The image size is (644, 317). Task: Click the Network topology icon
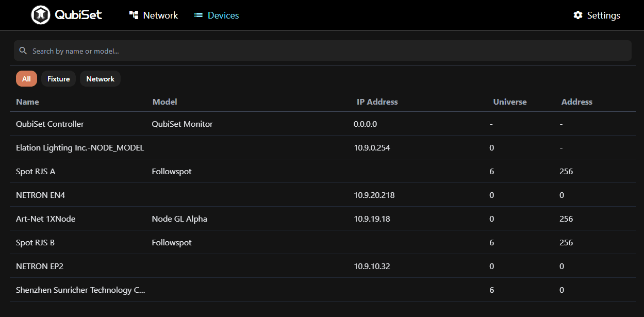[x=134, y=15]
